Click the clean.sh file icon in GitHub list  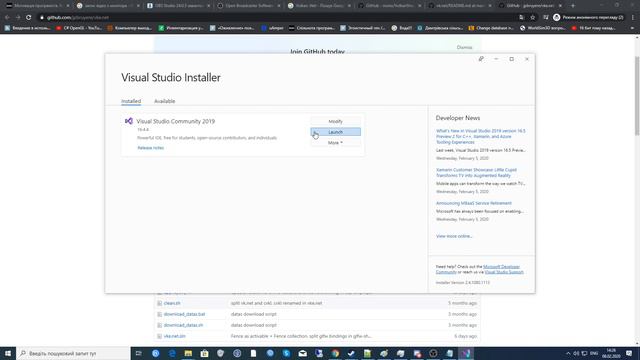click(159, 303)
